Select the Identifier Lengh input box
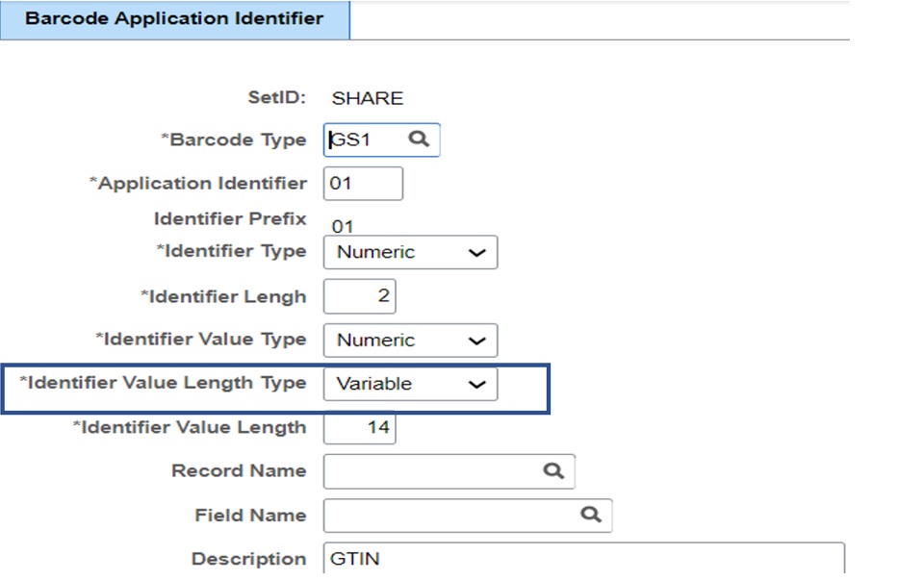Viewport: 924px width, 581px height. (361, 295)
